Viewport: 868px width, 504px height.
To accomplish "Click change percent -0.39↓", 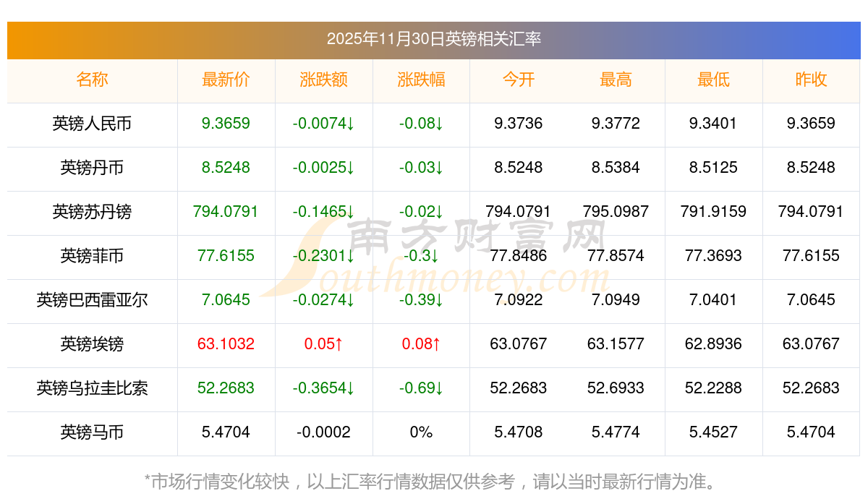I will 421,300.
